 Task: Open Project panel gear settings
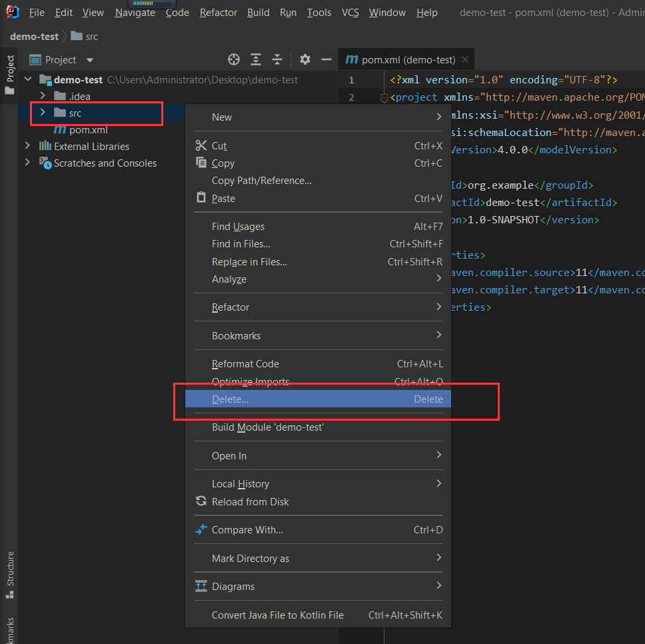(305, 60)
